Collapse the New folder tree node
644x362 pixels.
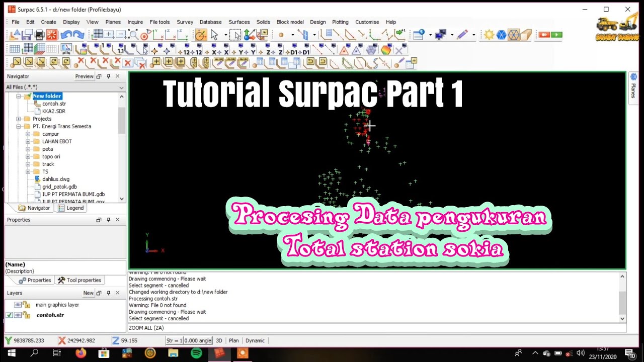19,96
